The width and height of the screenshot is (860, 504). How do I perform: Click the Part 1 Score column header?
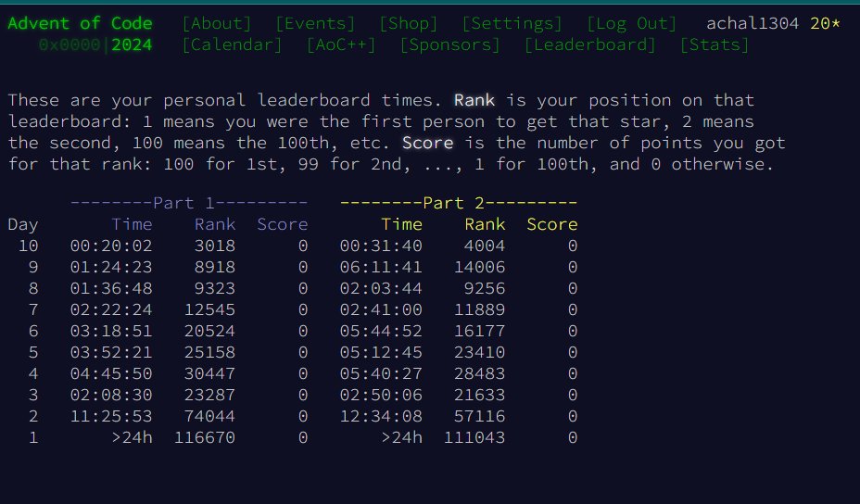pos(283,225)
